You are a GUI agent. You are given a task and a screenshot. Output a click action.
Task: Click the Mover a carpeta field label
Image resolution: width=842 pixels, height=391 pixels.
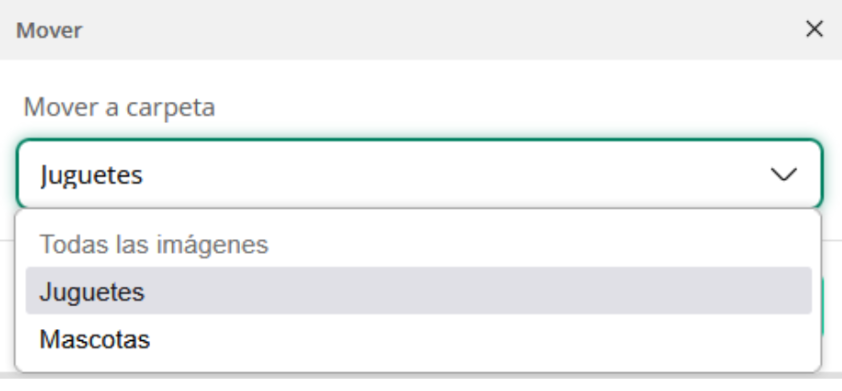pos(119,107)
